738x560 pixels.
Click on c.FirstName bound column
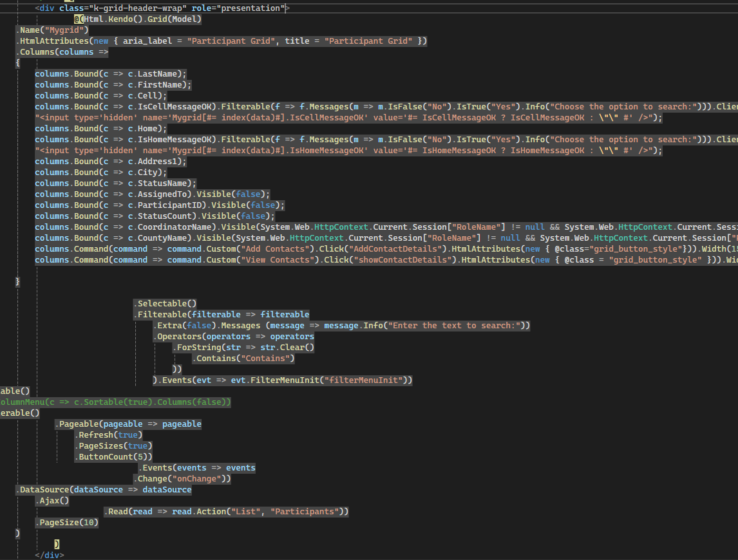157,84
